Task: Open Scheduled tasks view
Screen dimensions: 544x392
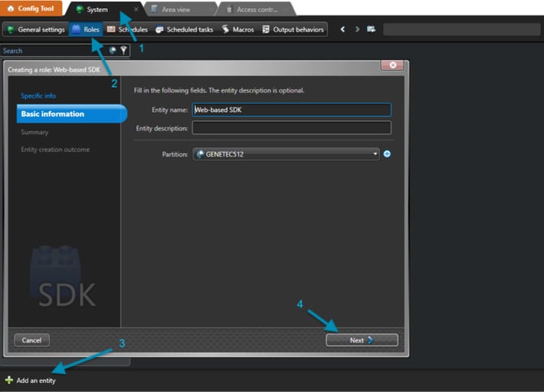Action: tap(184, 29)
